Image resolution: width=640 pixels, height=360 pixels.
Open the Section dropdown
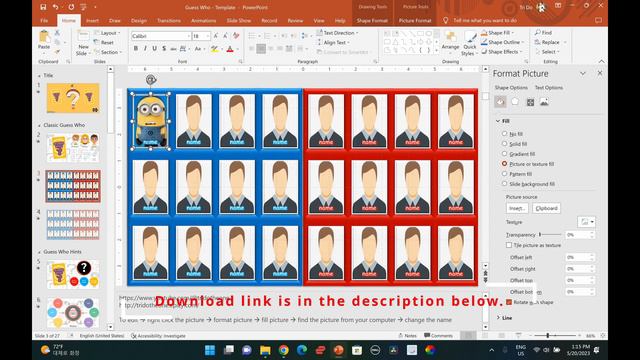[x=108, y=52]
